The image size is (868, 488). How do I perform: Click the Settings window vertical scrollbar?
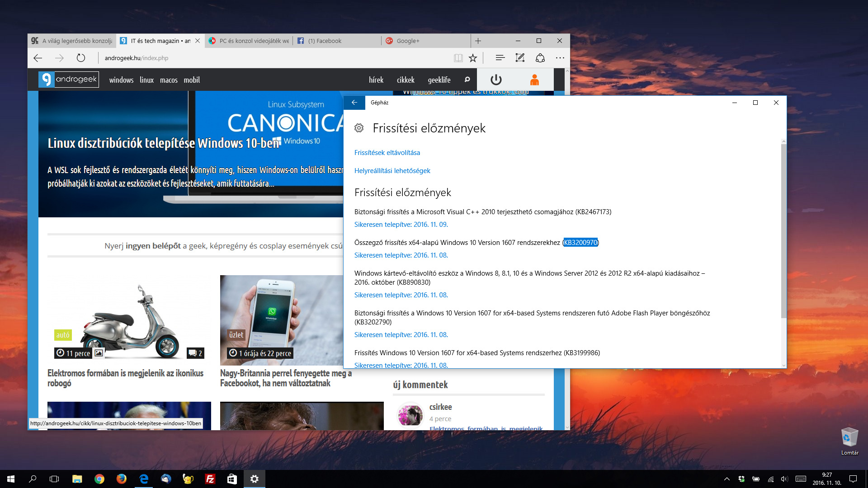click(783, 230)
